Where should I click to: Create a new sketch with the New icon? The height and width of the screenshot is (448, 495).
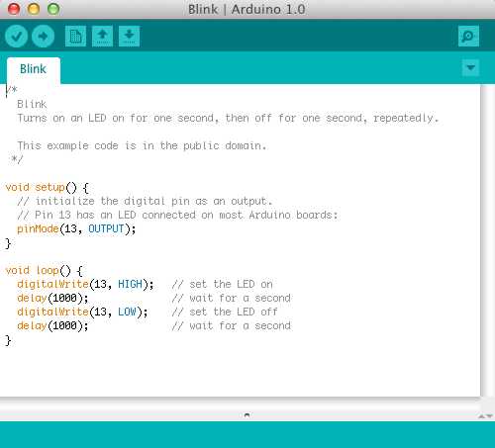(75, 36)
